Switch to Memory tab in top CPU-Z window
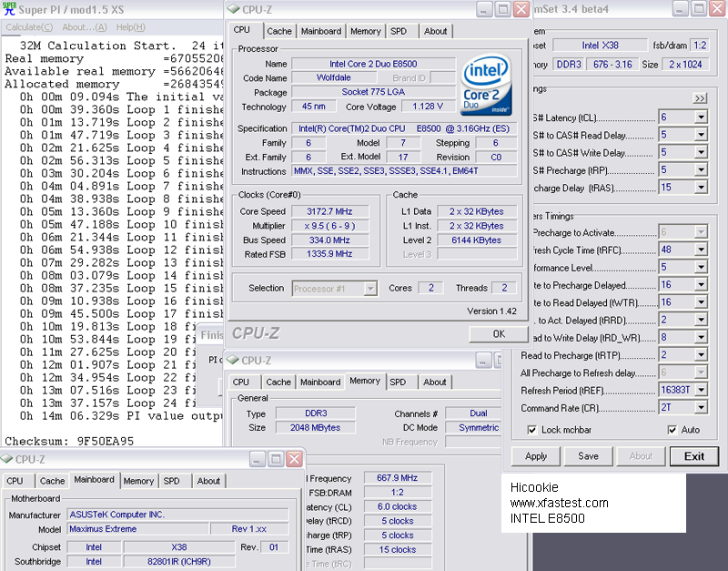This screenshot has width=728, height=571. click(366, 31)
